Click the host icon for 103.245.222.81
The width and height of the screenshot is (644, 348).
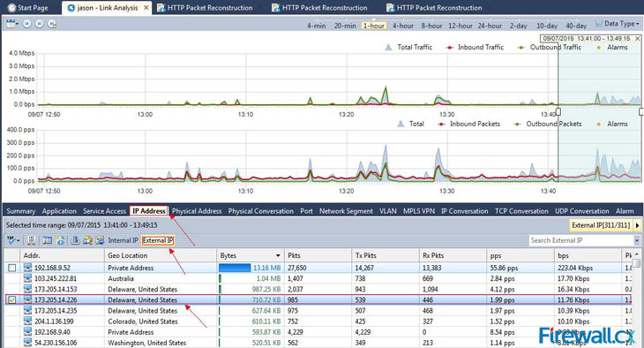27,278
